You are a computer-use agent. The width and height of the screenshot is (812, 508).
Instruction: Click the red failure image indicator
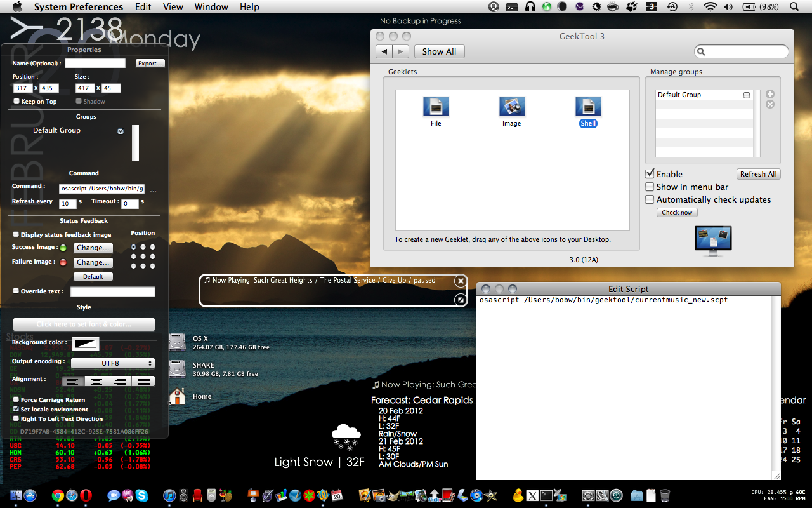coord(63,262)
